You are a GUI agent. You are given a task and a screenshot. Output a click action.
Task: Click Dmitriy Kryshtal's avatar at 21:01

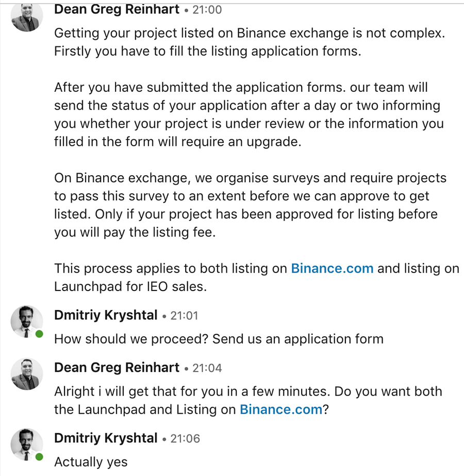(x=26, y=321)
